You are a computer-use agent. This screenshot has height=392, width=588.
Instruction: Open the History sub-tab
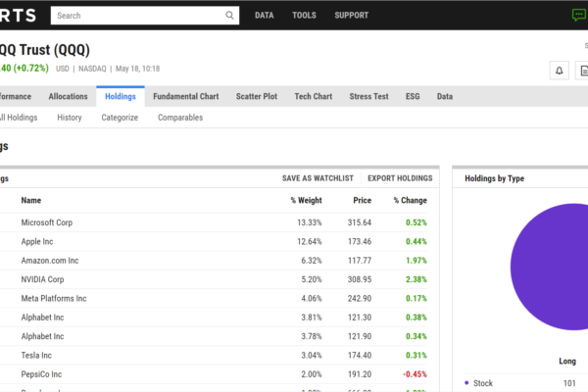[70, 118]
